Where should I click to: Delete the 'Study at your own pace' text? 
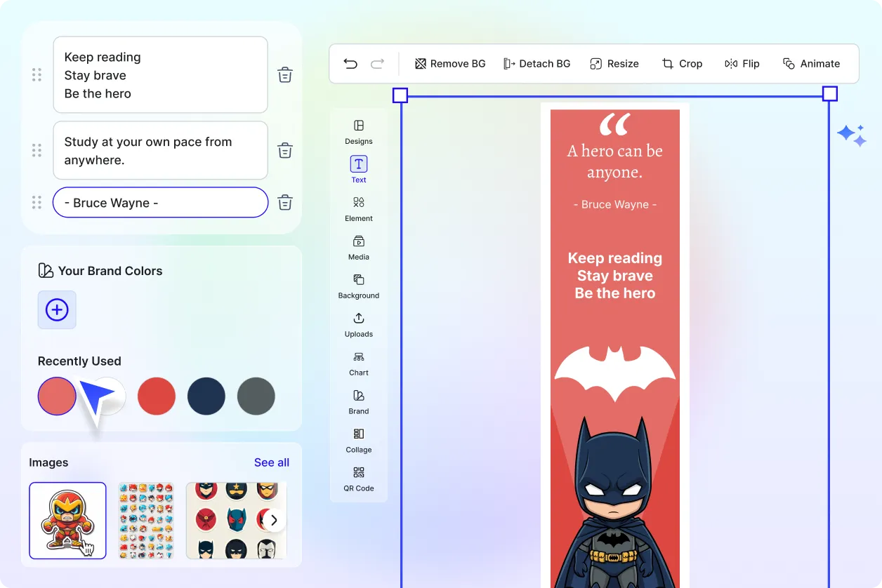pyautogui.click(x=285, y=151)
